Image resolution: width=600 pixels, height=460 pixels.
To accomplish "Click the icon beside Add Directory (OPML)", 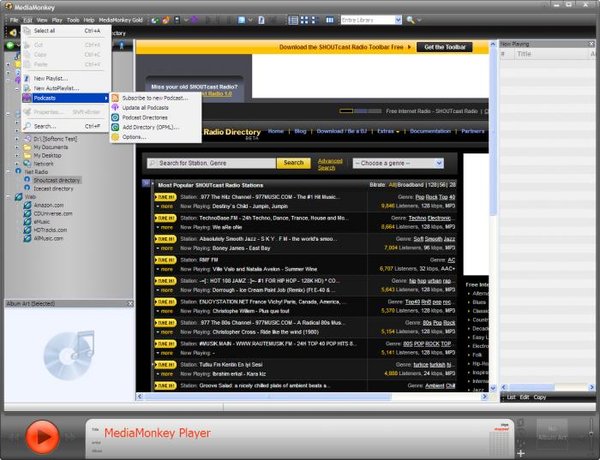I will 115,127.
